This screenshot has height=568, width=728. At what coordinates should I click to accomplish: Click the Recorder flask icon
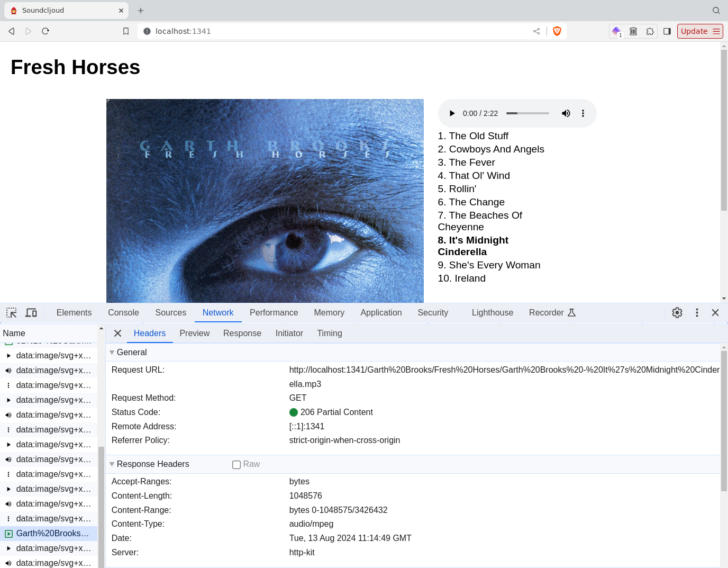tap(571, 313)
